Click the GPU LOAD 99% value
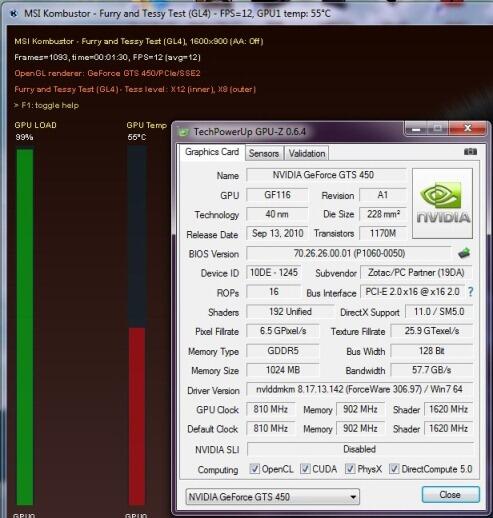This screenshot has height=518, width=493. pyautogui.click(x=24, y=137)
